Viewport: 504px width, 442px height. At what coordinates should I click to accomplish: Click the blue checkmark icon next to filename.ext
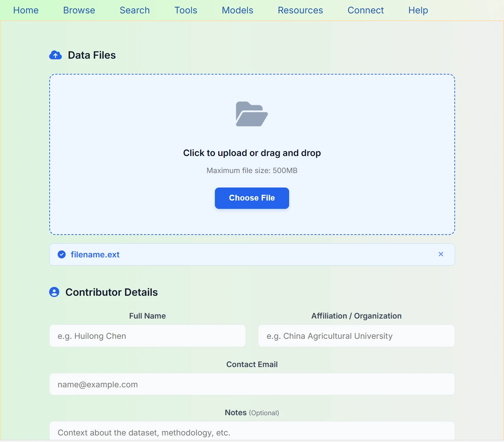pos(62,254)
